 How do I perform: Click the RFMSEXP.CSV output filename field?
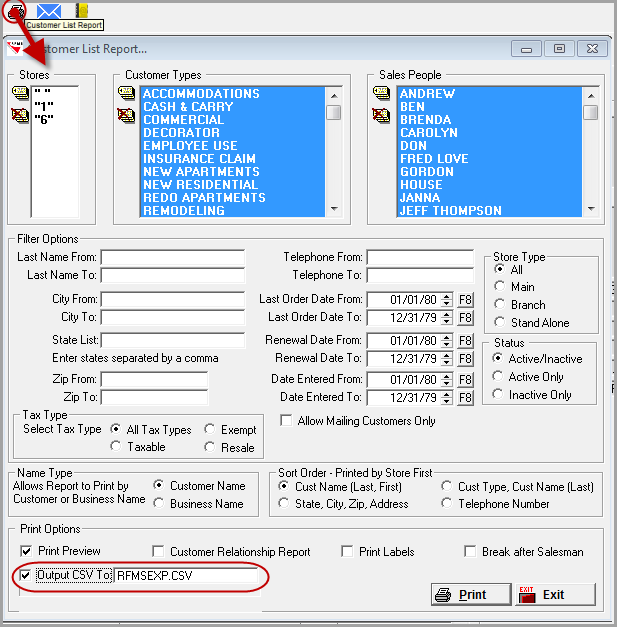[186, 575]
